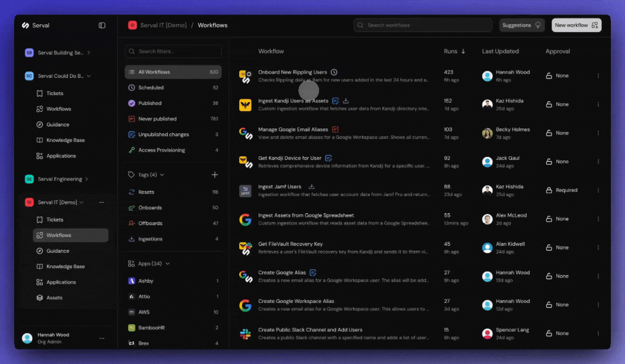The image size is (625, 364).
Task: Click the Google icon on Ingest Assets from Google Spreadsheet
Action: coord(246,218)
